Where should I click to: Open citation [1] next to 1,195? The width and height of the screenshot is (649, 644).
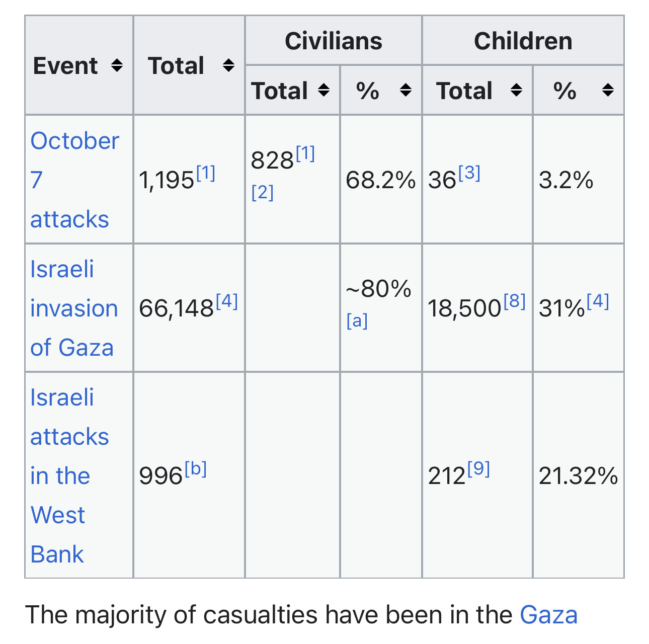pos(205,173)
